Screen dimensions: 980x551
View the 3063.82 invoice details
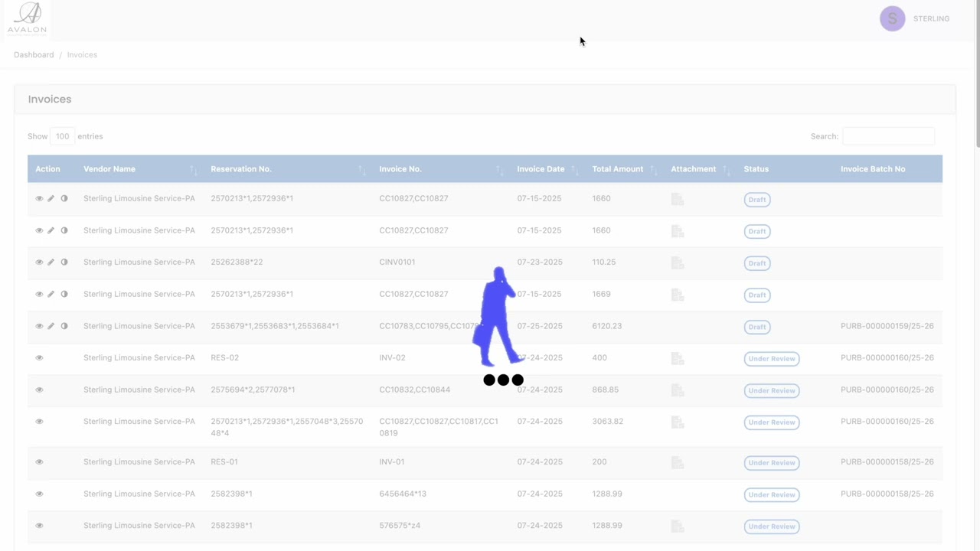(x=39, y=422)
